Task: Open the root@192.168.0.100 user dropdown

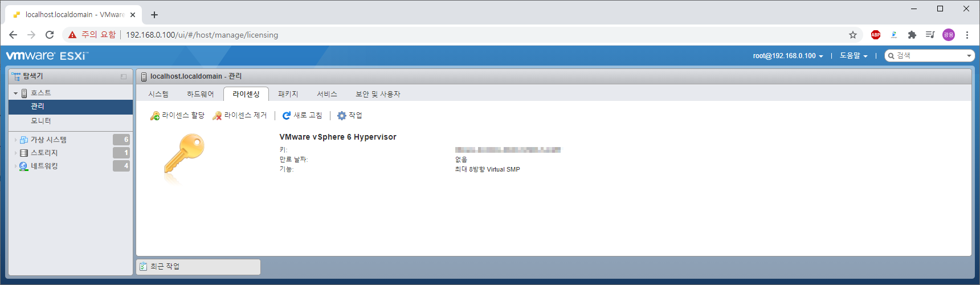Action: tap(788, 56)
